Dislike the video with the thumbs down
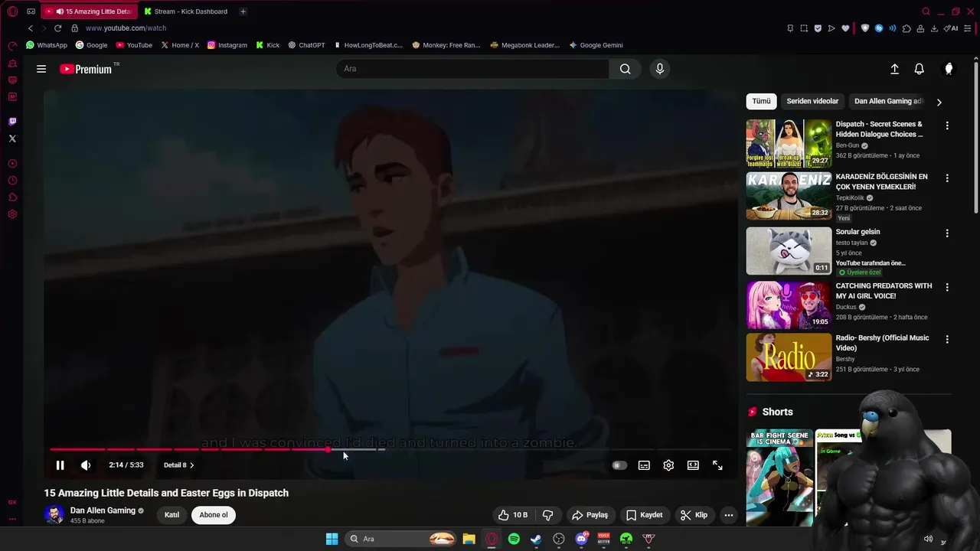This screenshot has width=980, height=551. [547, 515]
